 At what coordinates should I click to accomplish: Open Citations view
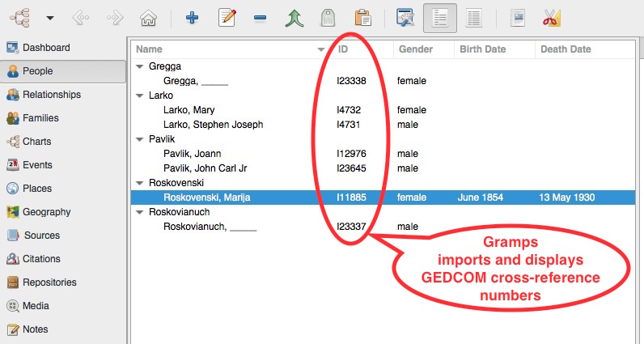click(x=63, y=258)
